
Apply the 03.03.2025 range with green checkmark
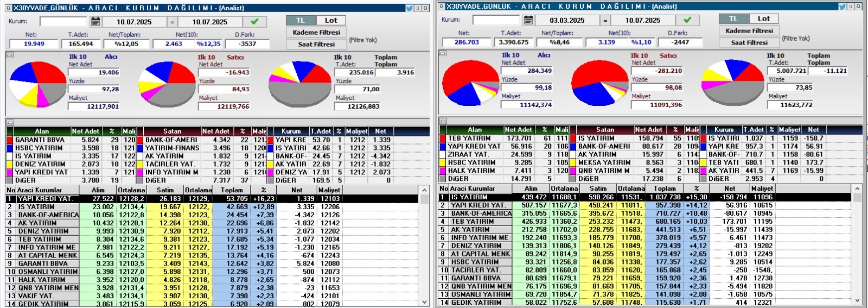click(x=687, y=20)
